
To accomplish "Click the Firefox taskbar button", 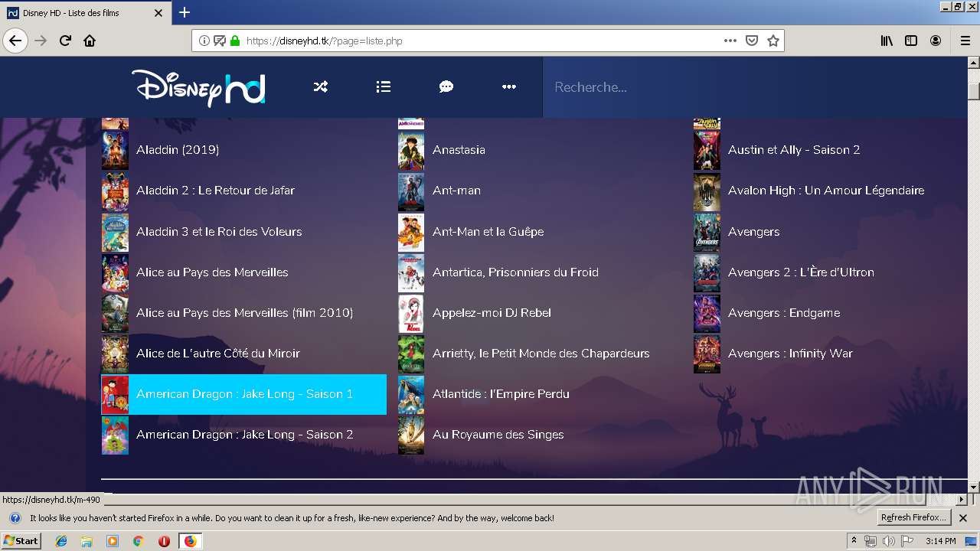I will tap(190, 541).
